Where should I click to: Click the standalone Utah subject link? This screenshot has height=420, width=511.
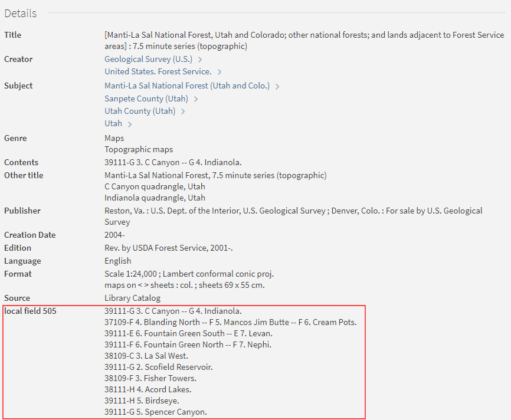(113, 123)
